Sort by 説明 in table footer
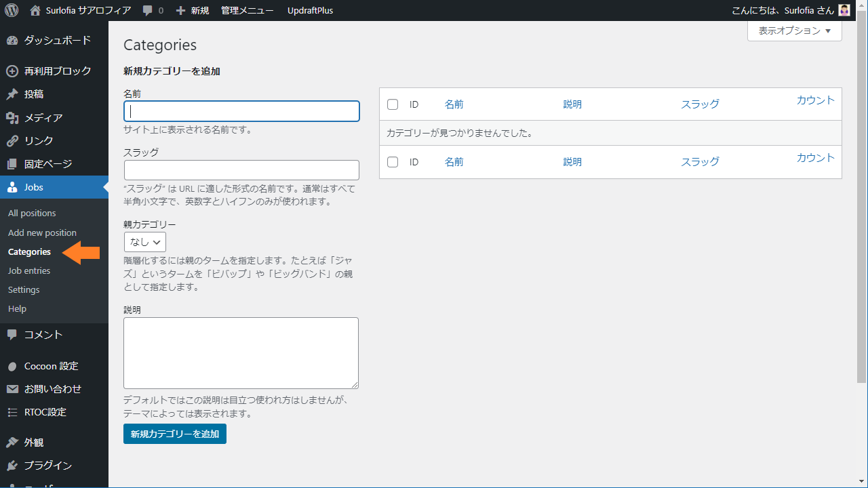This screenshot has height=488, width=868. click(572, 162)
